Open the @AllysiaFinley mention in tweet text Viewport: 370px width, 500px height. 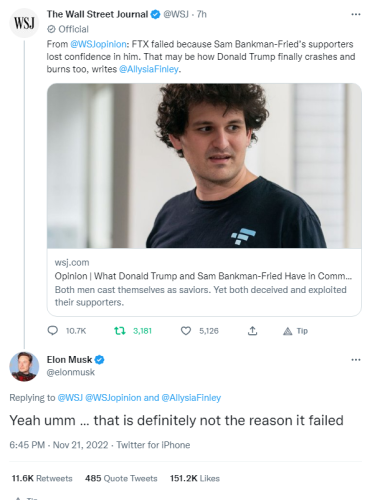(149, 69)
